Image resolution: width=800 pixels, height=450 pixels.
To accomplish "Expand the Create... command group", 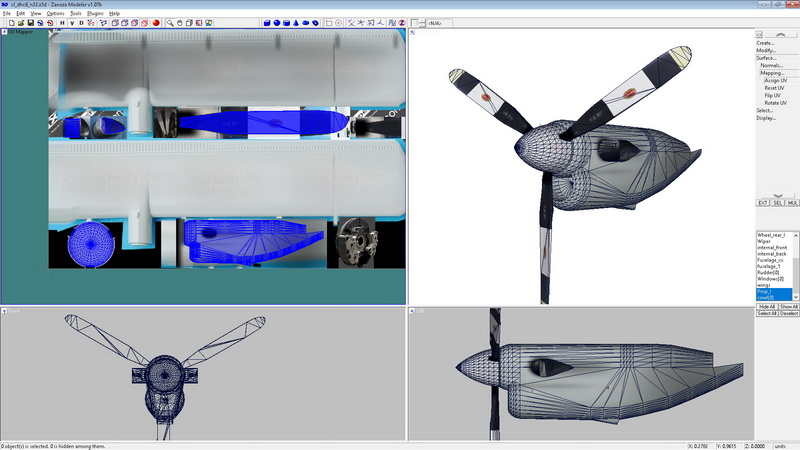I will (765, 43).
